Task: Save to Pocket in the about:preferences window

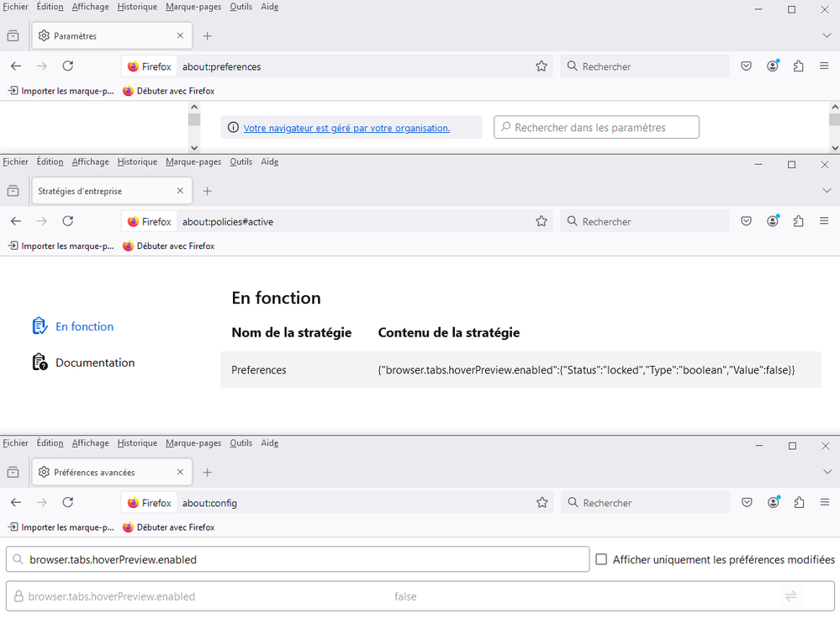Action: (746, 66)
